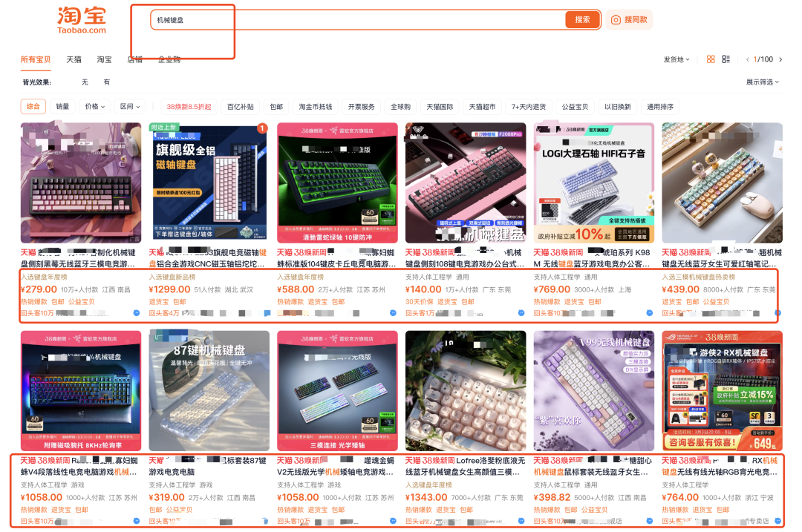Click 30天价保 tag on ¥140.00 item
802x532 pixels.
(x=419, y=301)
